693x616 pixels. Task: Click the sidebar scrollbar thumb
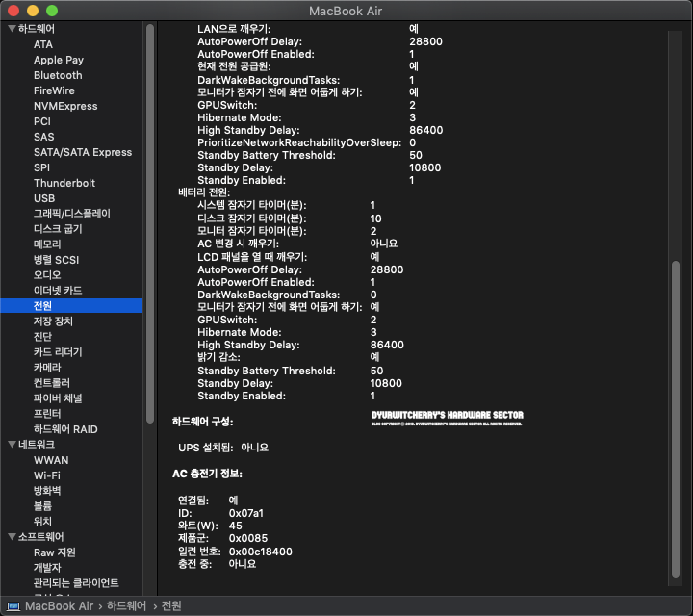(x=150, y=224)
